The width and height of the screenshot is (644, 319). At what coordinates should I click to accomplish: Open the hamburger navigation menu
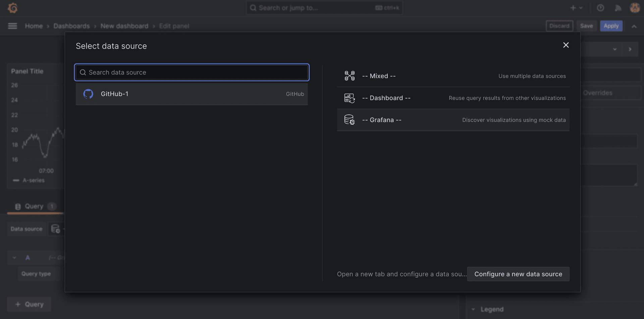[12, 26]
